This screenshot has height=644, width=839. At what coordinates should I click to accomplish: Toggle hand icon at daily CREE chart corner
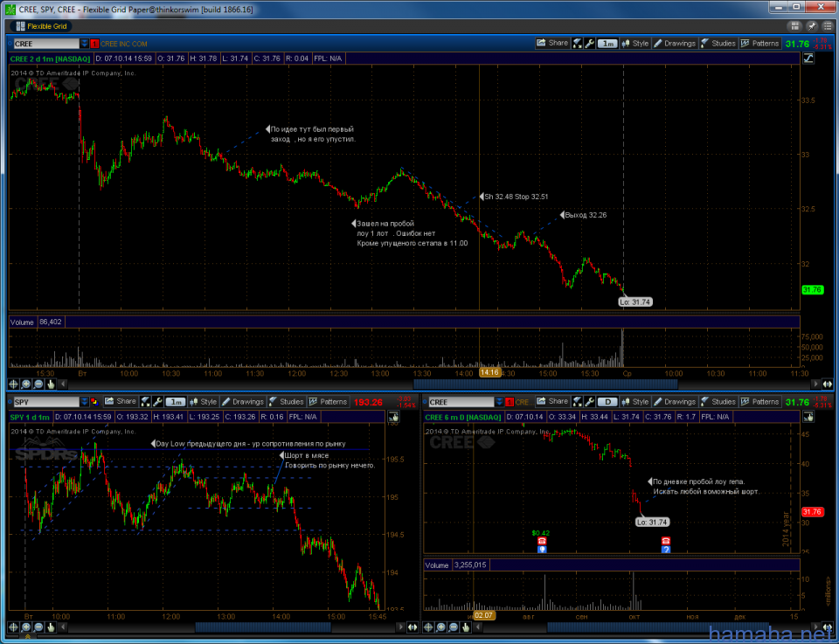(x=808, y=417)
